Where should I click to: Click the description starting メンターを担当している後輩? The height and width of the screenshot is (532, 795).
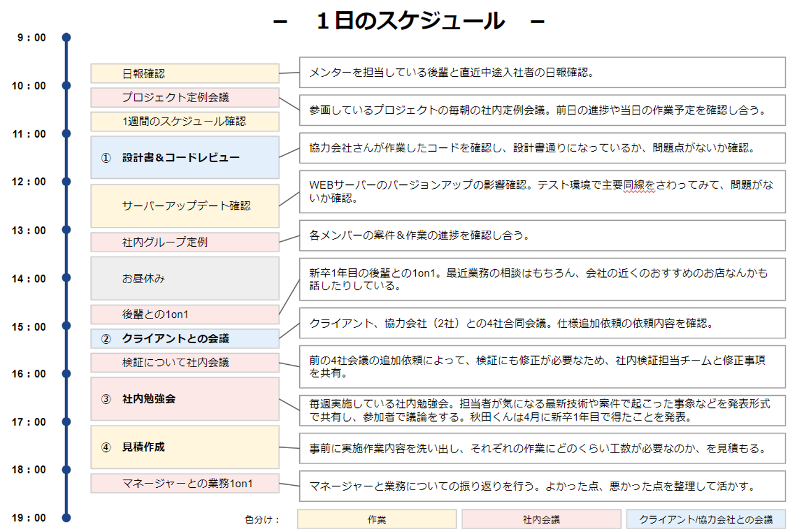(x=542, y=72)
